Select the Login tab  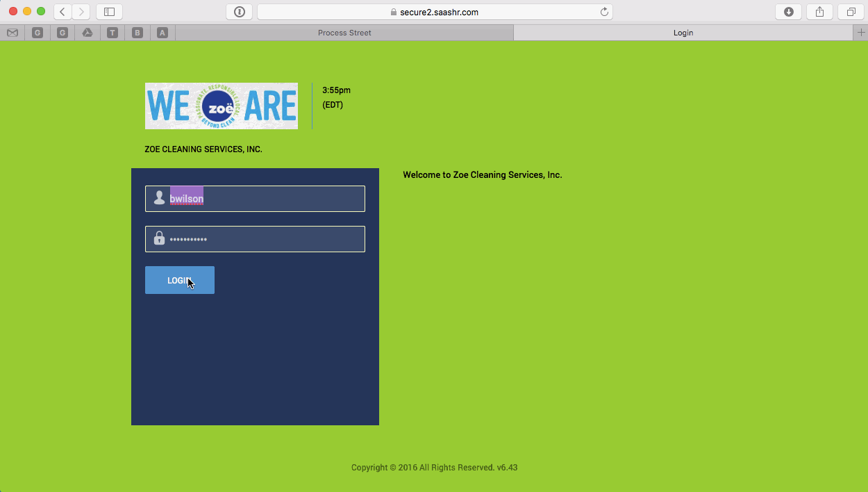pos(683,33)
